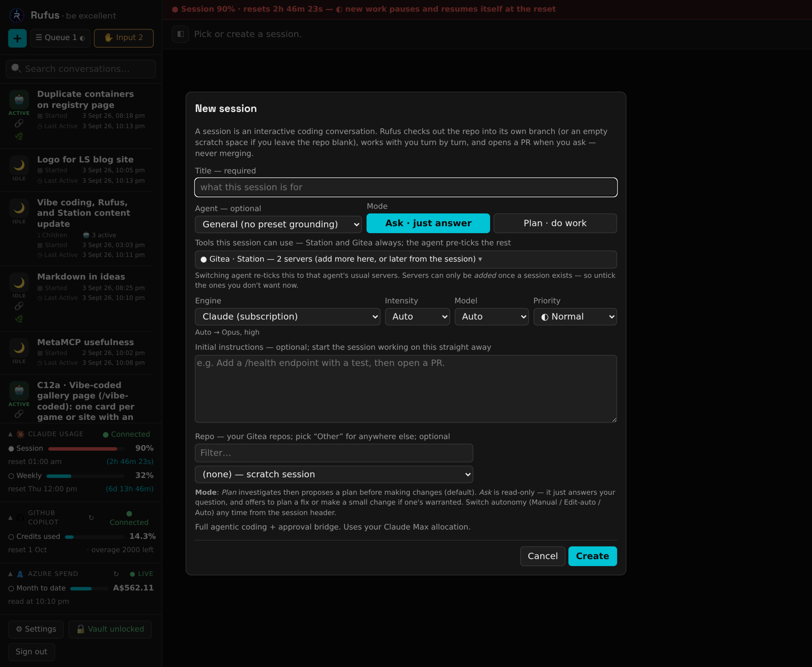The width and height of the screenshot is (812, 667).
Task: Open the Input 2 tab
Action: [124, 38]
